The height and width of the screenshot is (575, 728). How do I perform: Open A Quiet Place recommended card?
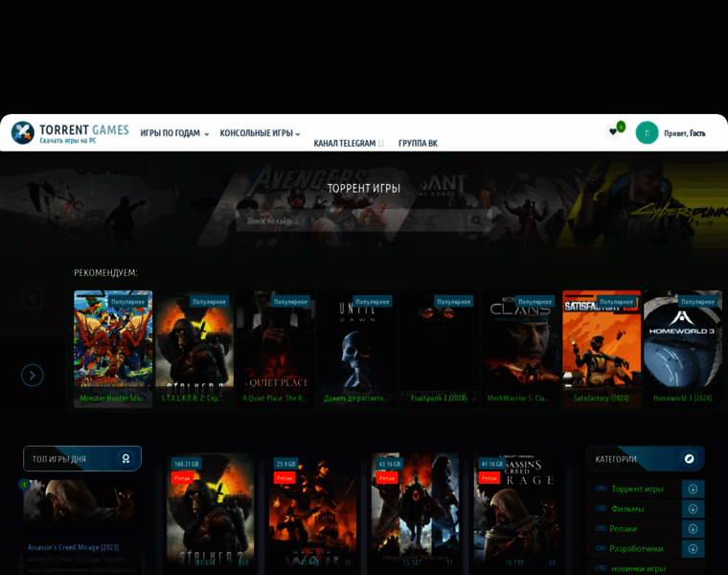click(x=276, y=349)
